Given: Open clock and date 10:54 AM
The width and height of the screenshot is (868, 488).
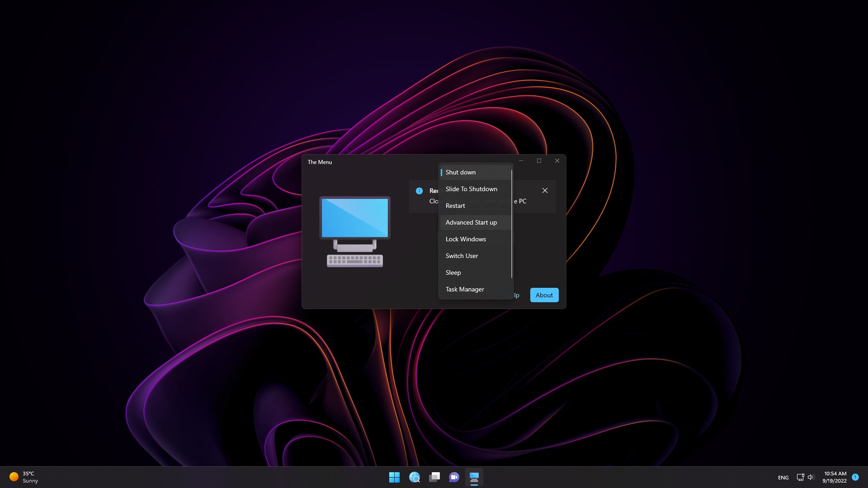Looking at the screenshot, I should [x=835, y=477].
